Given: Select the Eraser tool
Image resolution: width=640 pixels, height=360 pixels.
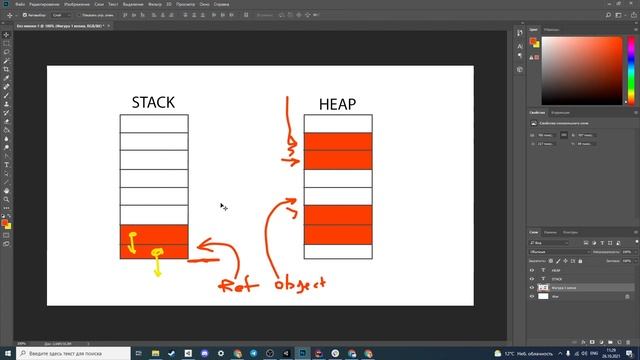Looking at the screenshot, I should [6, 121].
